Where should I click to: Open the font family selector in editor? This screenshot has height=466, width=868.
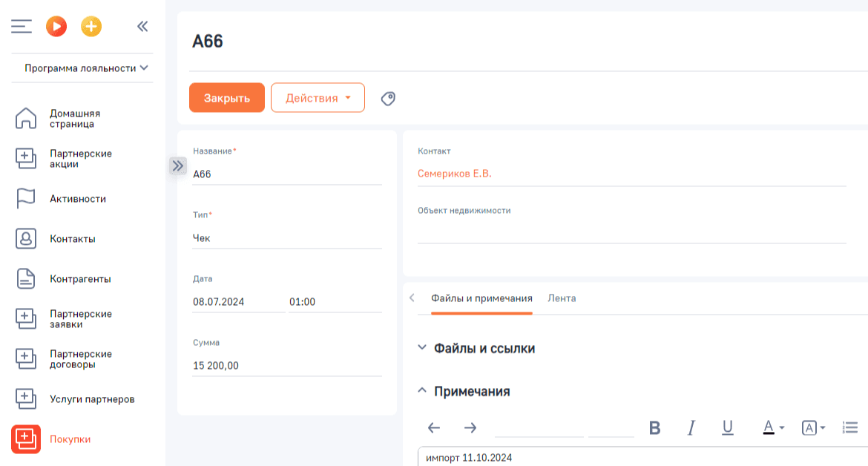point(539,428)
